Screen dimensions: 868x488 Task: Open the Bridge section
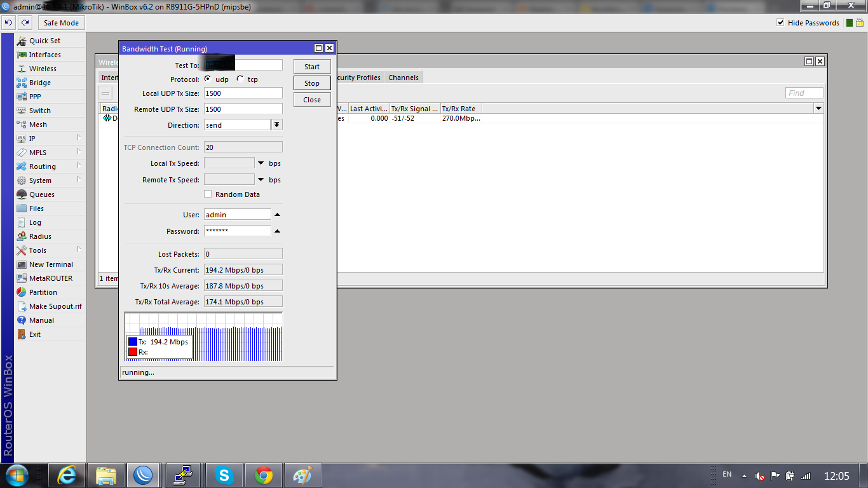pyautogui.click(x=39, y=83)
